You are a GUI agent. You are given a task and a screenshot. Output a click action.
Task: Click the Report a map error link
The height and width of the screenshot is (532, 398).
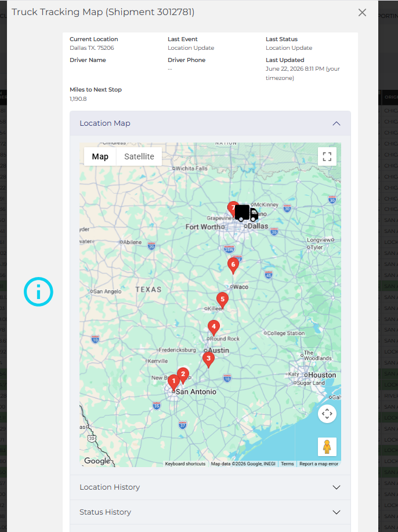pos(319,464)
